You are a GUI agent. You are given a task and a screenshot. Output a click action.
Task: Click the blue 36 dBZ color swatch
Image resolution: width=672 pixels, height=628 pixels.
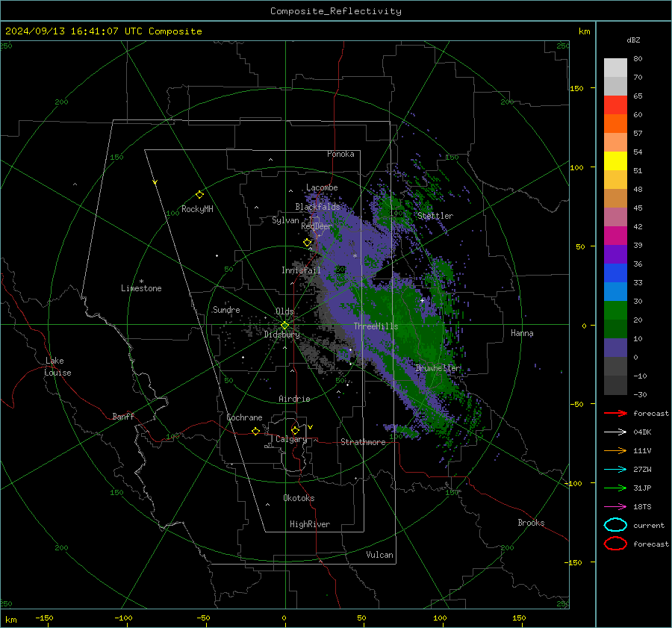(615, 273)
